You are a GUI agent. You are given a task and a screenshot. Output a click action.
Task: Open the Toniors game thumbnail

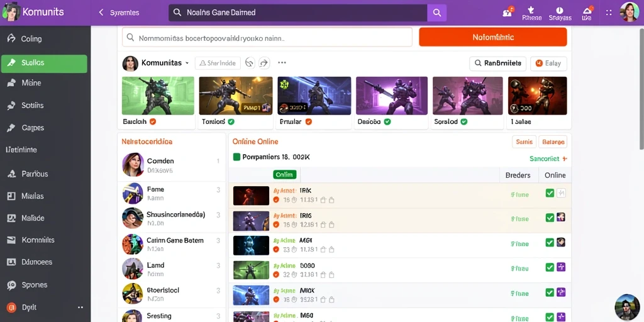236,96
